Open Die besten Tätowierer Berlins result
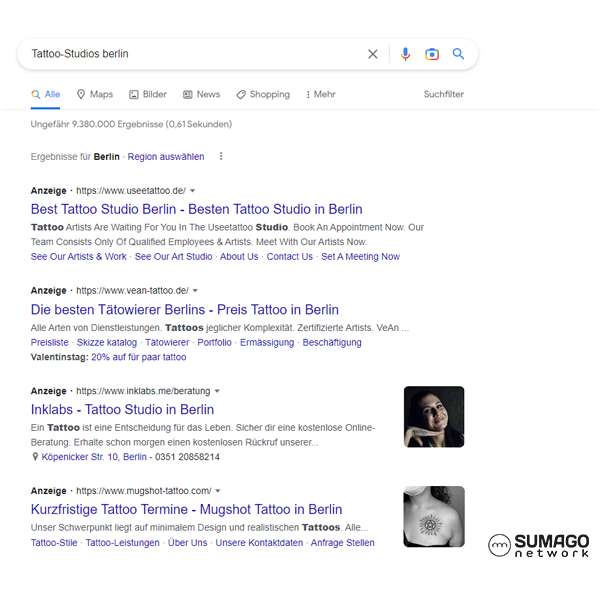This screenshot has width=600, height=600. coord(184,310)
